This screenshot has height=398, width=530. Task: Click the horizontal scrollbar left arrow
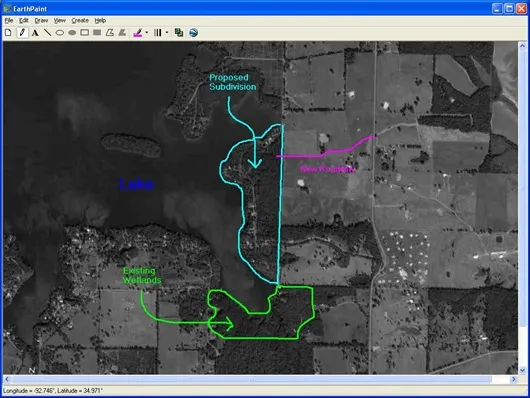[7, 379]
